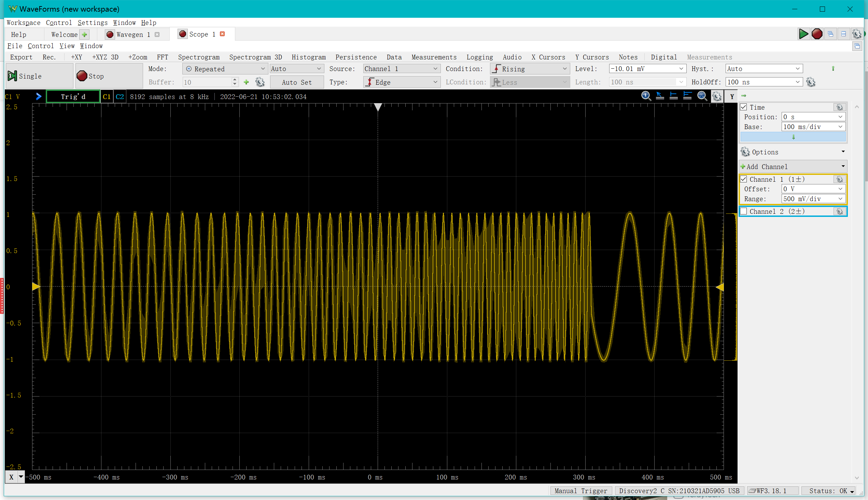Click the zoom-to-fit magnifier icon
Image resolution: width=868 pixels, height=500 pixels.
click(x=702, y=96)
